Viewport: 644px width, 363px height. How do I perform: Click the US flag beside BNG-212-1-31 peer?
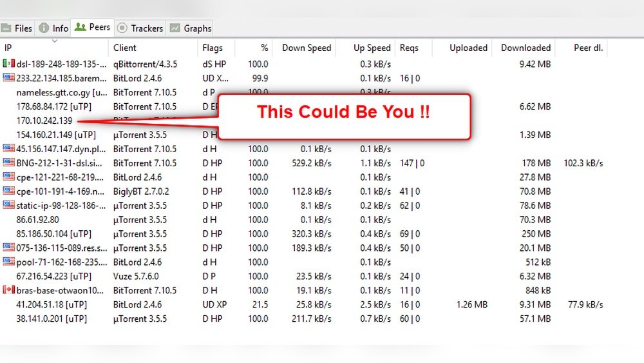coord(8,163)
